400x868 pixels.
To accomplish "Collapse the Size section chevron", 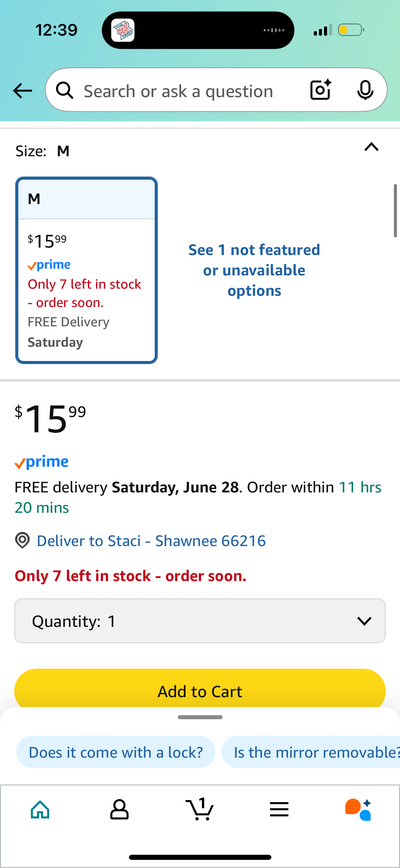I will tap(372, 147).
